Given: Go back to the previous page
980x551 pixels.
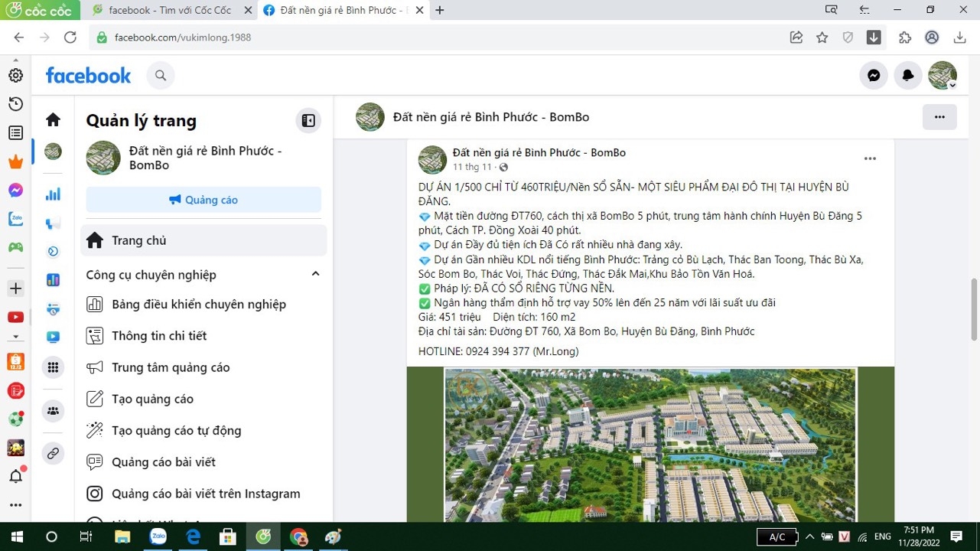Looking at the screenshot, I should [19, 37].
